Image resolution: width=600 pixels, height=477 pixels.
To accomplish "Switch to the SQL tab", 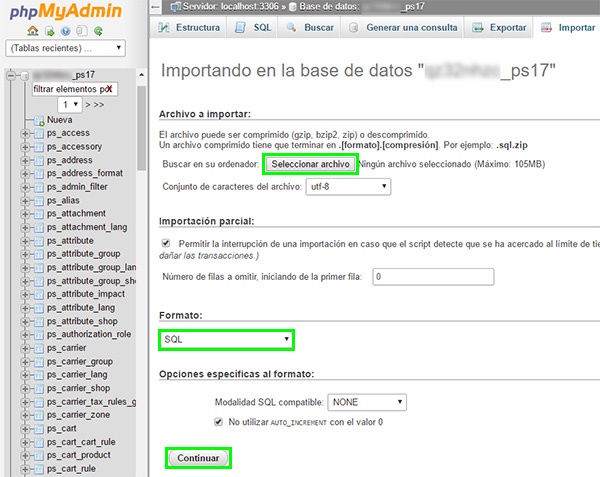I will tap(253, 28).
